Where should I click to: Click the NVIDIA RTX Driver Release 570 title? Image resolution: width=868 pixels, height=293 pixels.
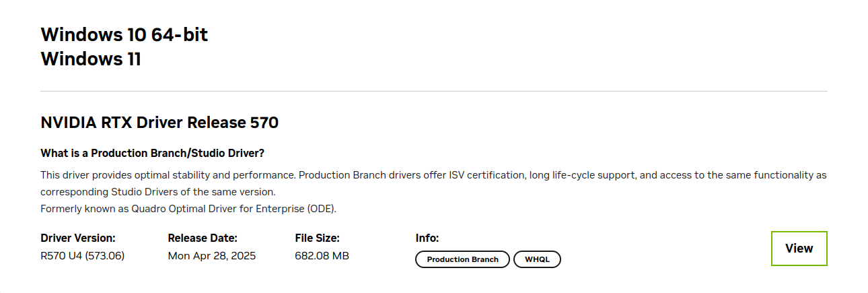(x=159, y=123)
